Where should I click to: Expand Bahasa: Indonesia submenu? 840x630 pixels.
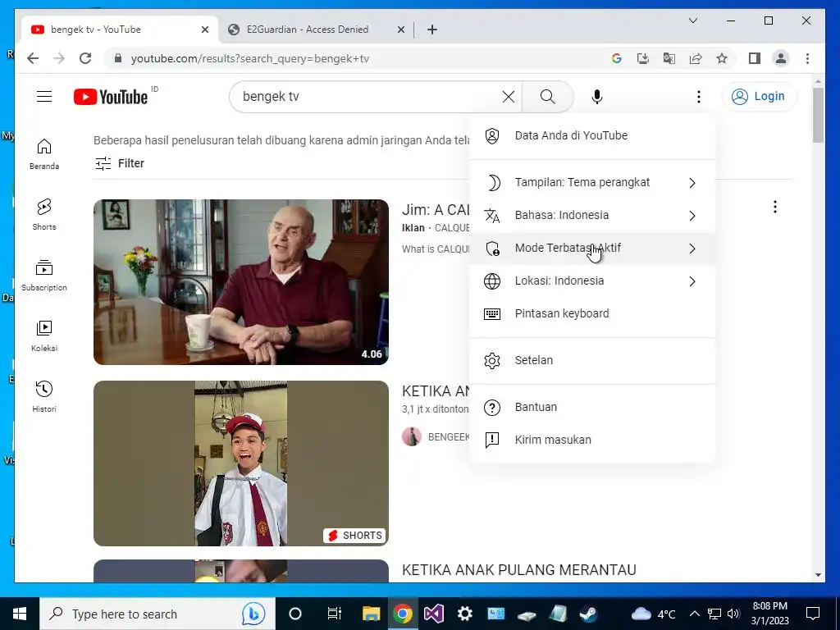point(592,216)
